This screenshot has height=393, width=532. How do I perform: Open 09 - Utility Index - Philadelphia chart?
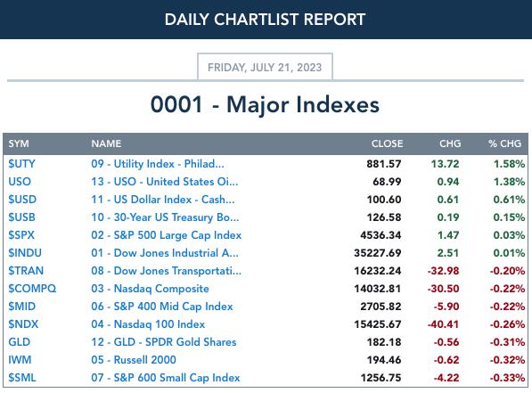[x=158, y=164]
